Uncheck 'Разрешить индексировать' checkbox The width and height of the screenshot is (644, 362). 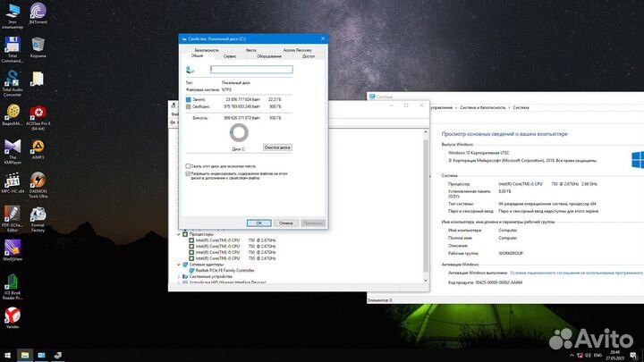tap(188, 173)
